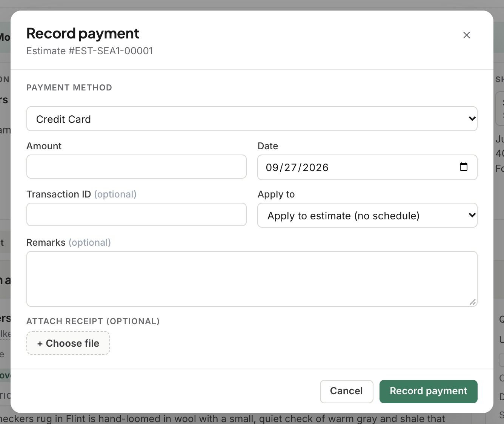Click the Date field label
The image size is (504, 424).
pos(268,146)
